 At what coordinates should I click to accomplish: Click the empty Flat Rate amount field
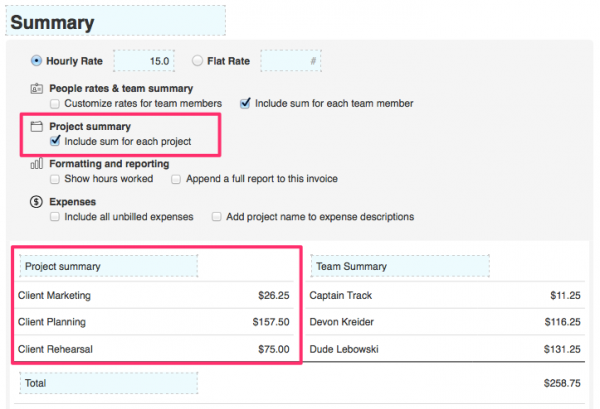click(291, 61)
